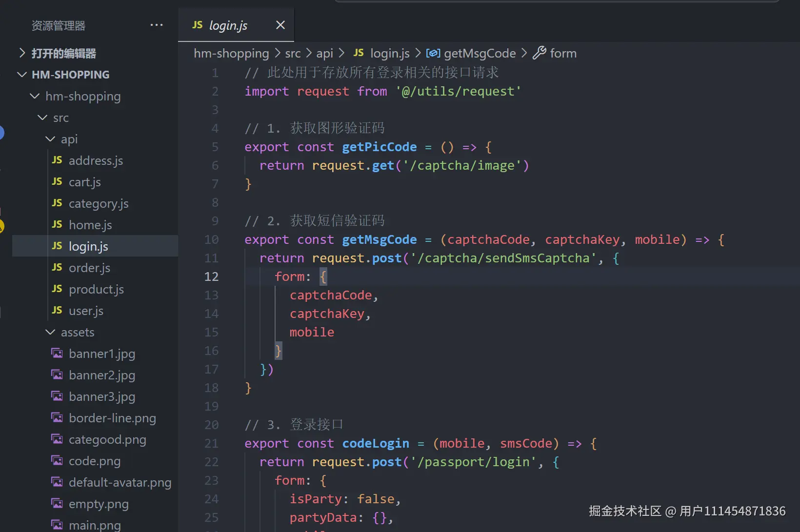Click the image icon beside categood.png
Viewport: 800px width, 532px height.
(x=57, y=439)
